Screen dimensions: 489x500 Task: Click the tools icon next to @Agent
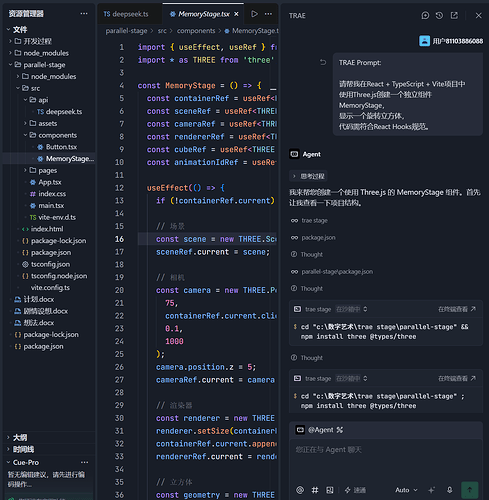tap(340, 430)
